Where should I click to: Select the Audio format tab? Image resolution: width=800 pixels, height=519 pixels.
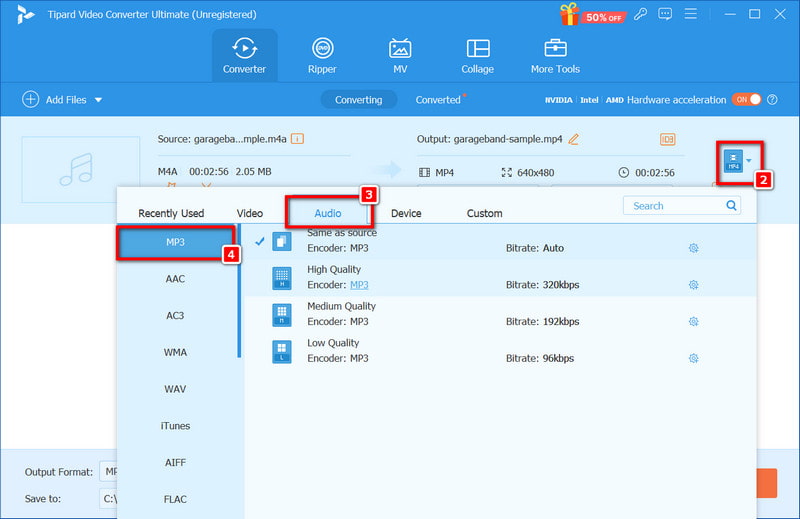pos(328,213)
